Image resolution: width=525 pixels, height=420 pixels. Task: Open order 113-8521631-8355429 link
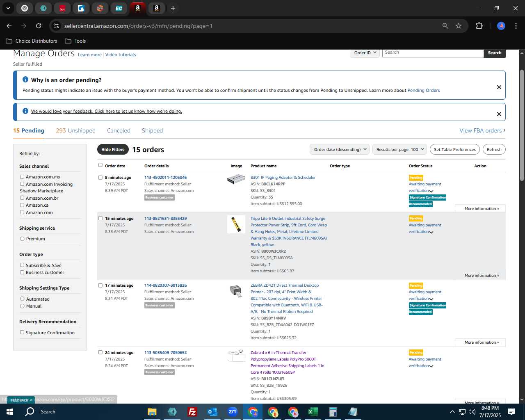click(165, 219)
